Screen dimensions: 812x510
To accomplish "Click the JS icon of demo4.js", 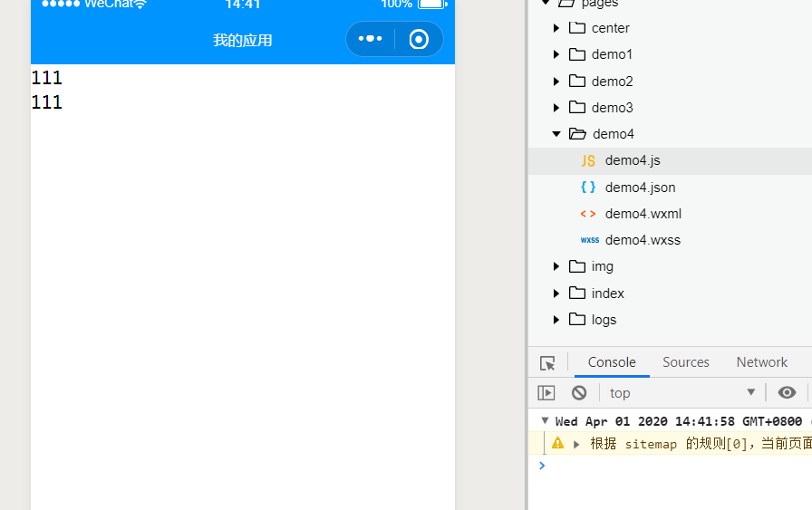I will (588, 160).
